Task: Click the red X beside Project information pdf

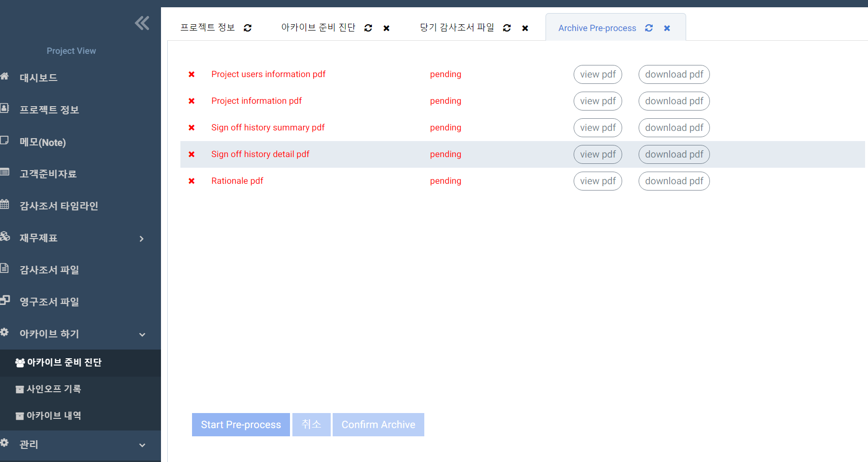Action: pos(192,101)
